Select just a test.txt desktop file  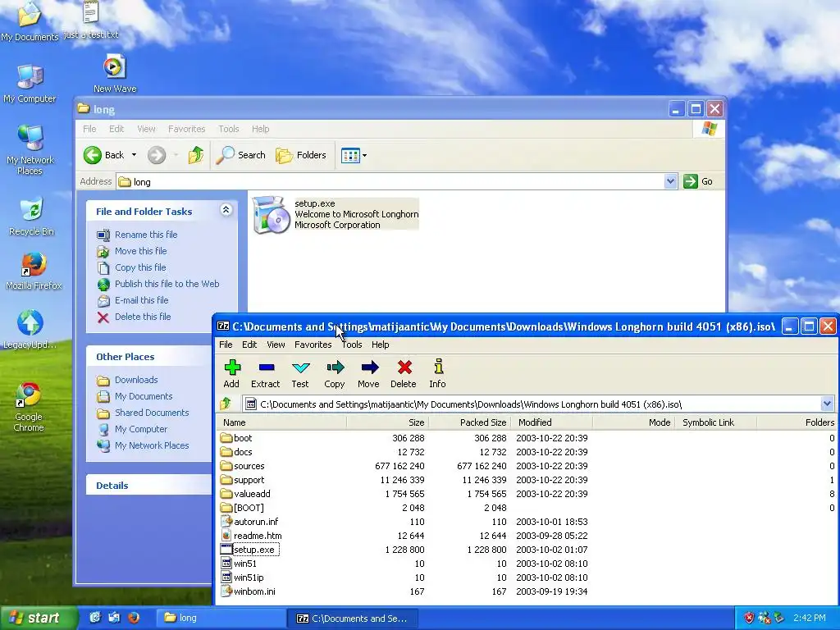pos(90,21)
